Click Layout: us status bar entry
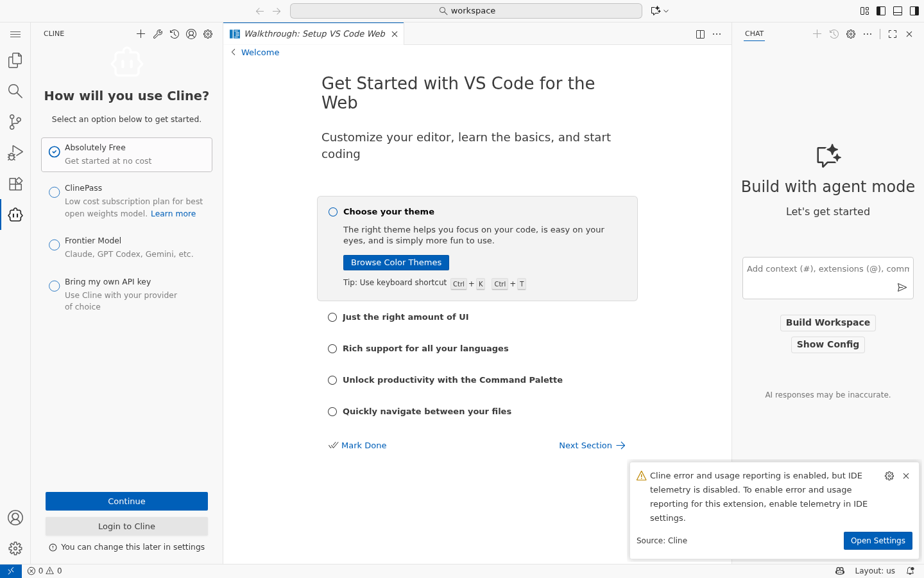 [x=875, y=571]
